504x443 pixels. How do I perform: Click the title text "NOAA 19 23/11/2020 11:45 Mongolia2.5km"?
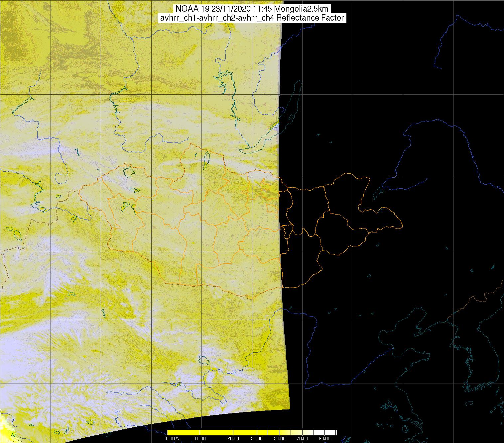click(252, 9)
